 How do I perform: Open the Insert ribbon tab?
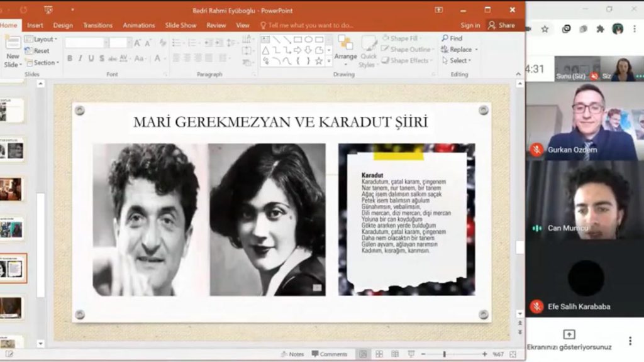35,25
